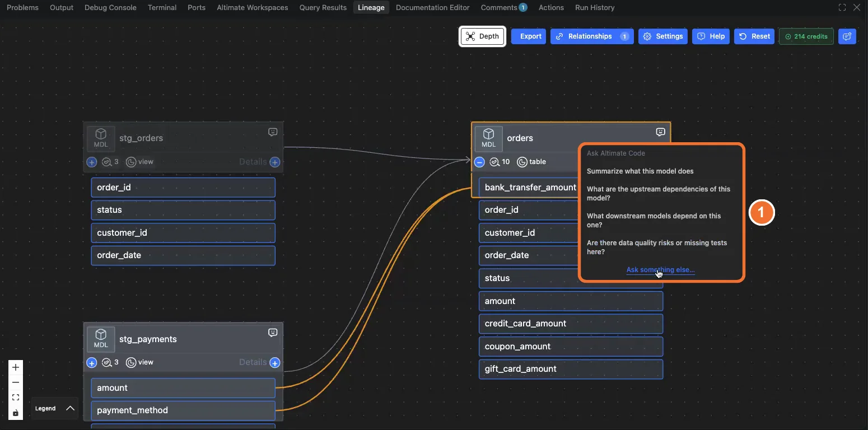Open the Documentation Editor tab
Viewport: 868px width, 430px height.
pos(433,7)
